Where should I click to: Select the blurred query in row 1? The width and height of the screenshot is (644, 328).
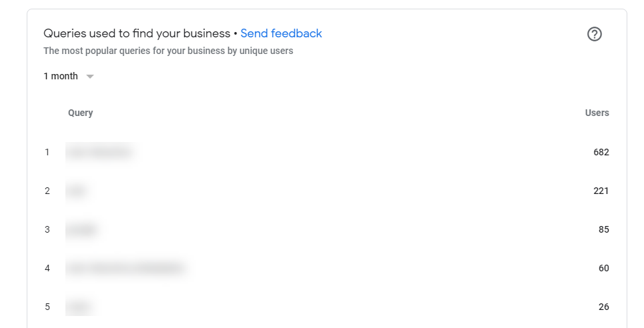point(101,152)
